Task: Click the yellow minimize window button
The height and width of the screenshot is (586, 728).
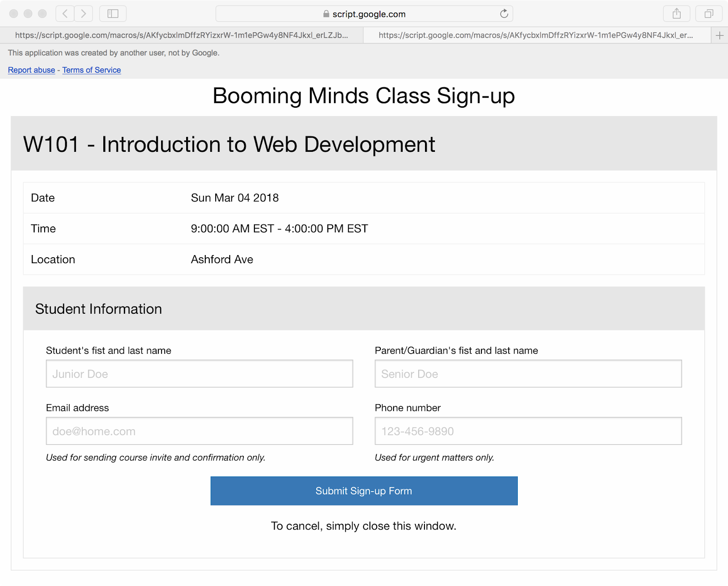Action: point(28,14)
